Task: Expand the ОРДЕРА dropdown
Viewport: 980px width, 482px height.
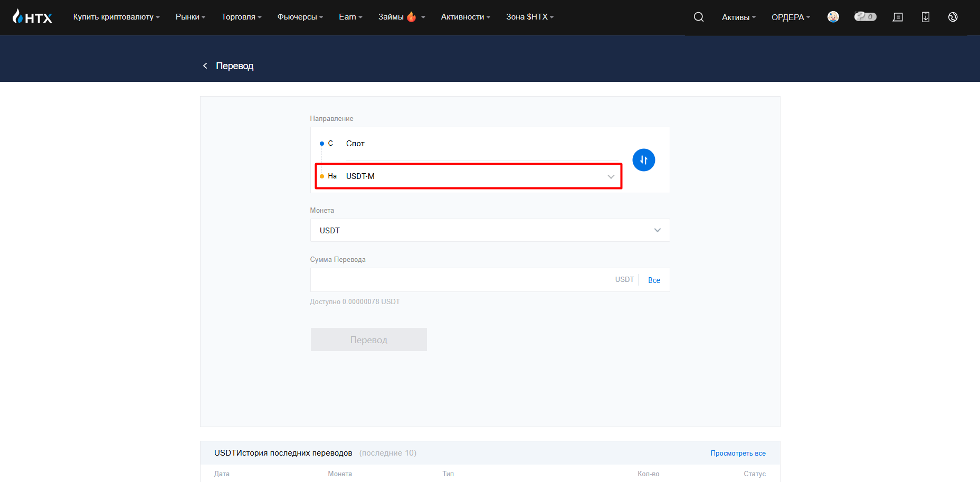Action: [791, 17]
